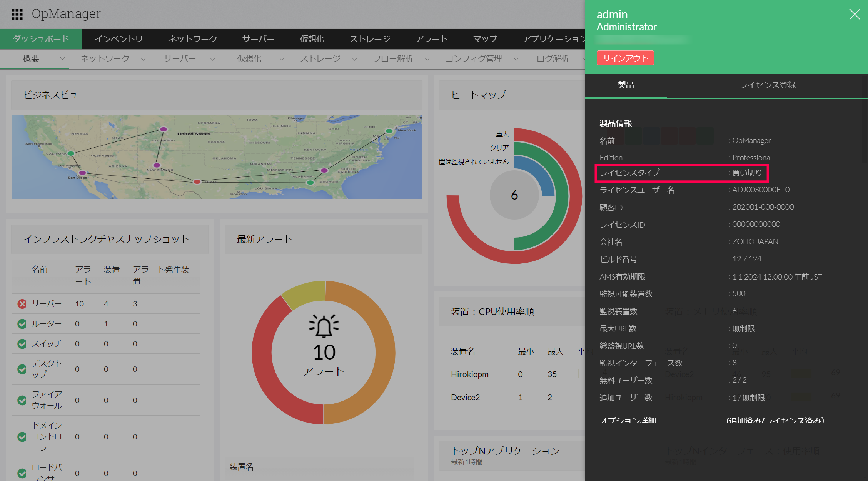Click the green status icon beside ファイアウォール

tap(22, 400)
